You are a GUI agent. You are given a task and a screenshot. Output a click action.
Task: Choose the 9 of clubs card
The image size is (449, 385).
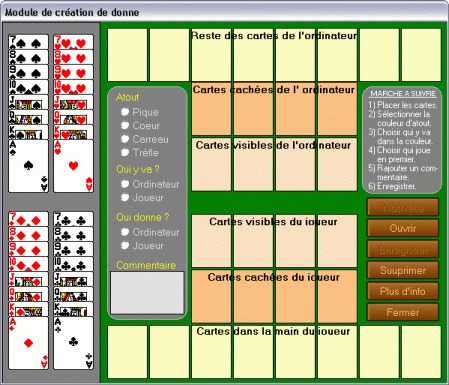(73, 249)
